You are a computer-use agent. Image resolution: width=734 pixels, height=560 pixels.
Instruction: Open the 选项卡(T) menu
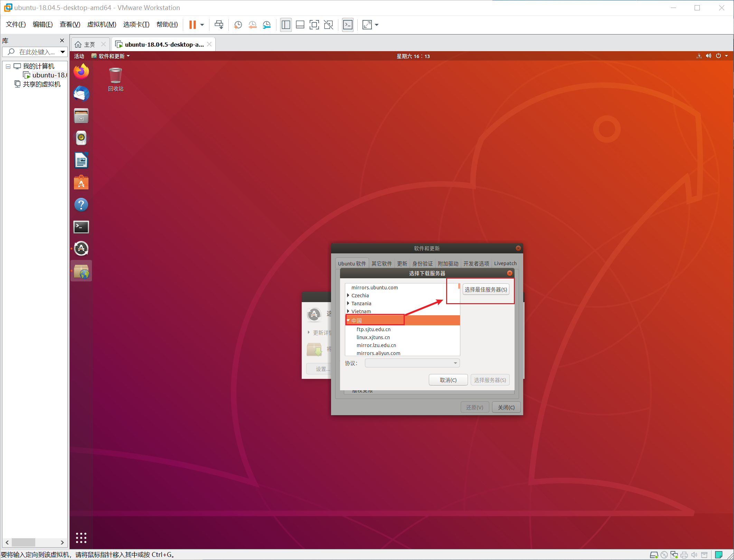pos(136,25)
